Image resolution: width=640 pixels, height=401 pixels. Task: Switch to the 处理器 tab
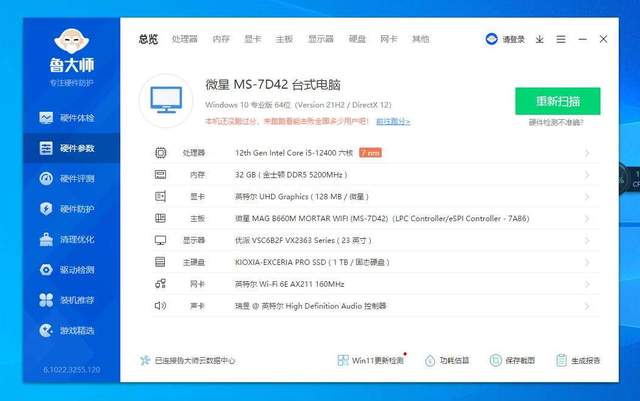184,39
